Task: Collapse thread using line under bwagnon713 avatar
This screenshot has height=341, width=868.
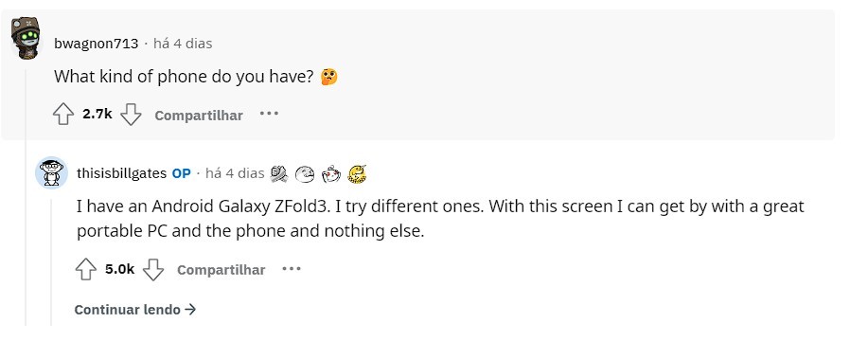Action: pos(26,194)
